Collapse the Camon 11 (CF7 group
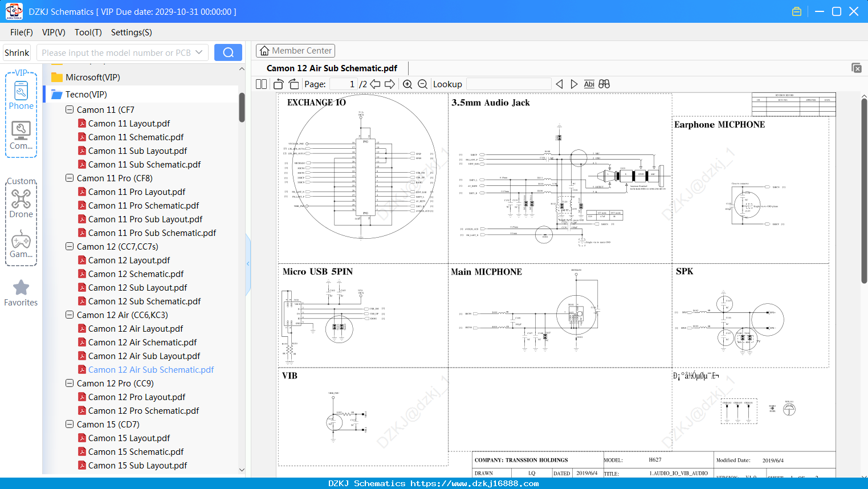This screenshot has height=489, width=868. pyautogui.click(x=70, y=109)
